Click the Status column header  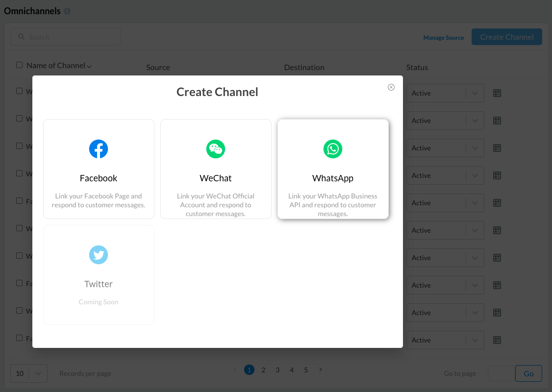tap(417, 67)
